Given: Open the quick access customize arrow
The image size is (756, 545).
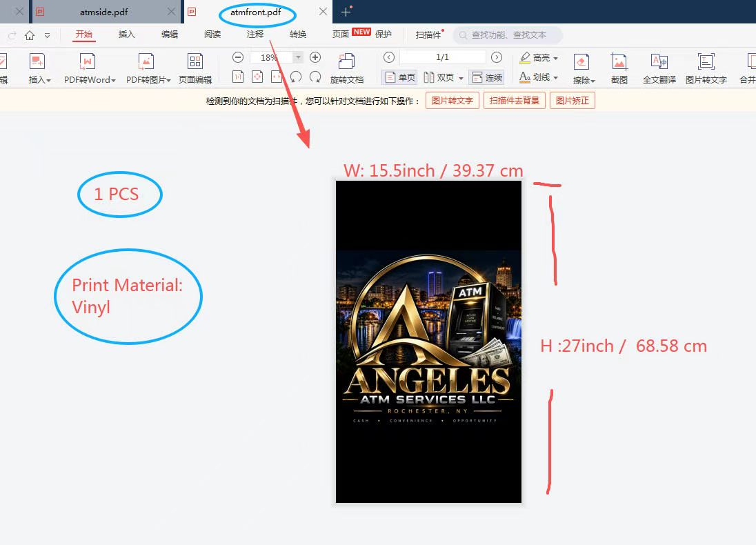Looking at the screenshot, I should click(47, 35).
